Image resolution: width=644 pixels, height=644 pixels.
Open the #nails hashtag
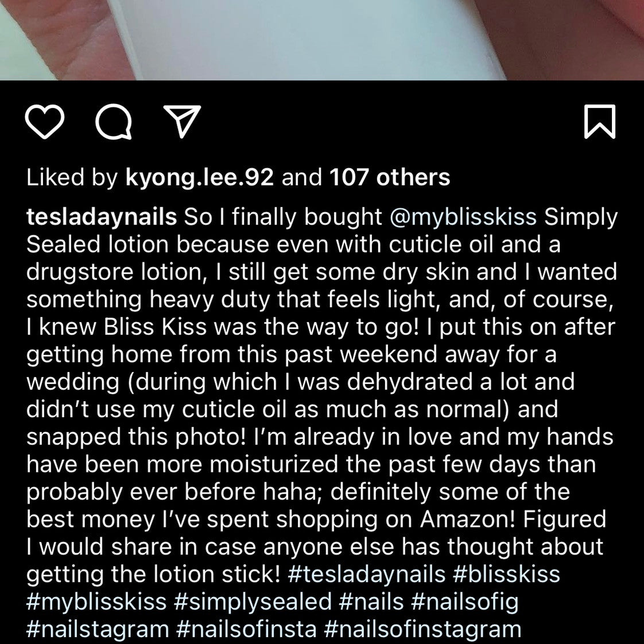[371, 602]
